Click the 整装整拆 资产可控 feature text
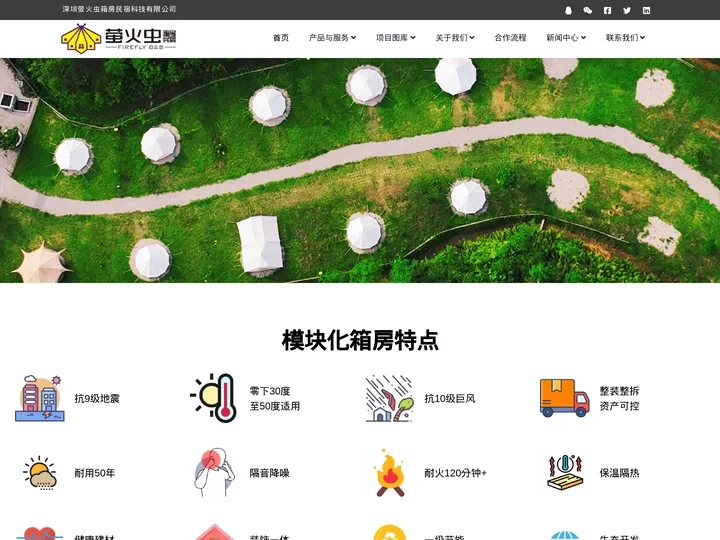 (x=619, y=399)
